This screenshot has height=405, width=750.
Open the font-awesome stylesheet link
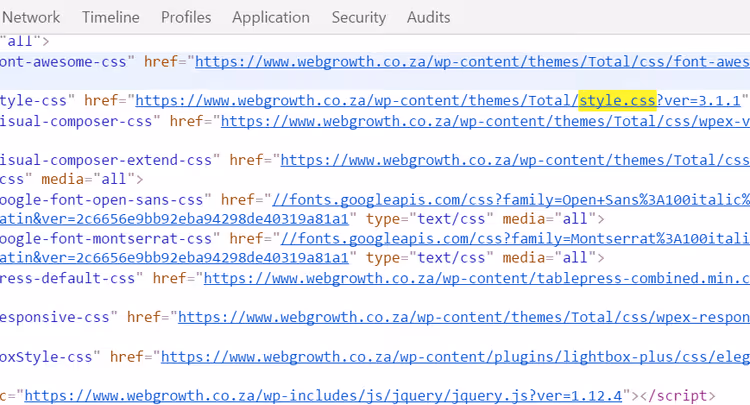click(x=472, y=62)
